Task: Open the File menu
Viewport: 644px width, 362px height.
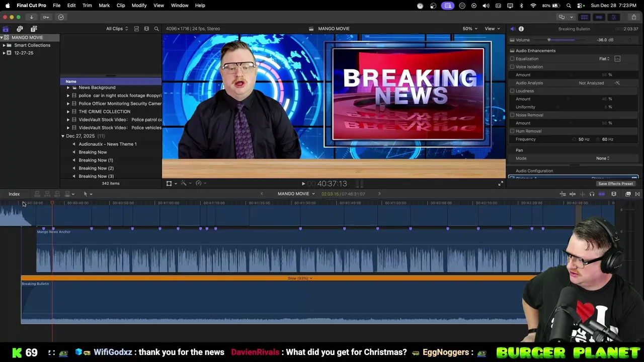Action: tap(57, 6)
